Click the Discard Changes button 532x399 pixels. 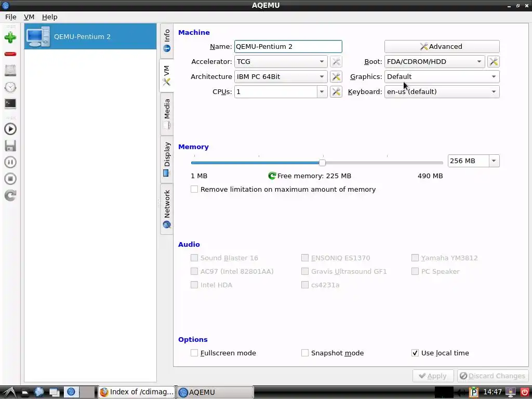(493, 376)
